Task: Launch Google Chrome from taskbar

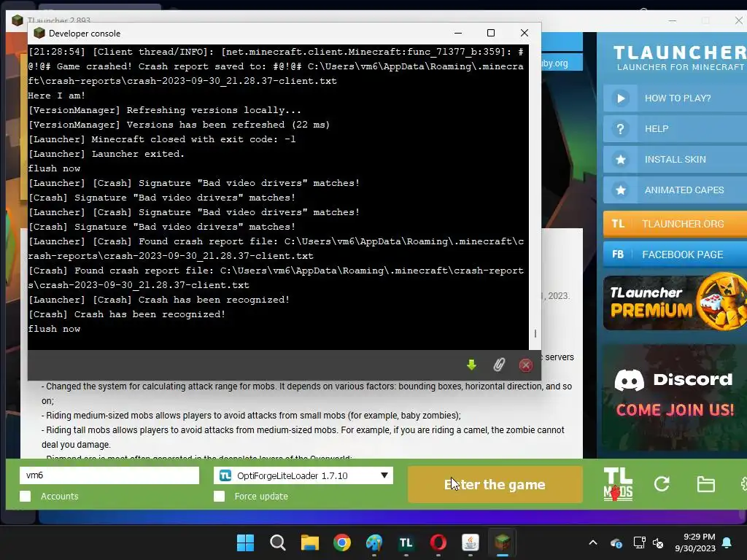Action: point(341,542)
